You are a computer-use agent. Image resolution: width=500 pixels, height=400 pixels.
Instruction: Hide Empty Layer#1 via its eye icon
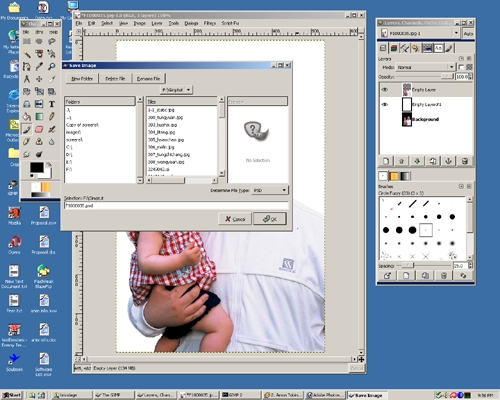[x=385, y=105]
